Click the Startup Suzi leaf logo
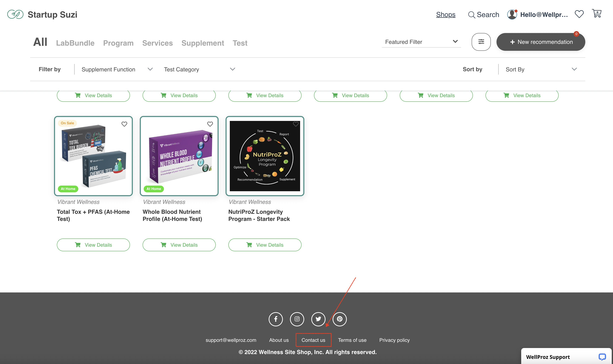613x364 pixels. click(x=15, y=15)
